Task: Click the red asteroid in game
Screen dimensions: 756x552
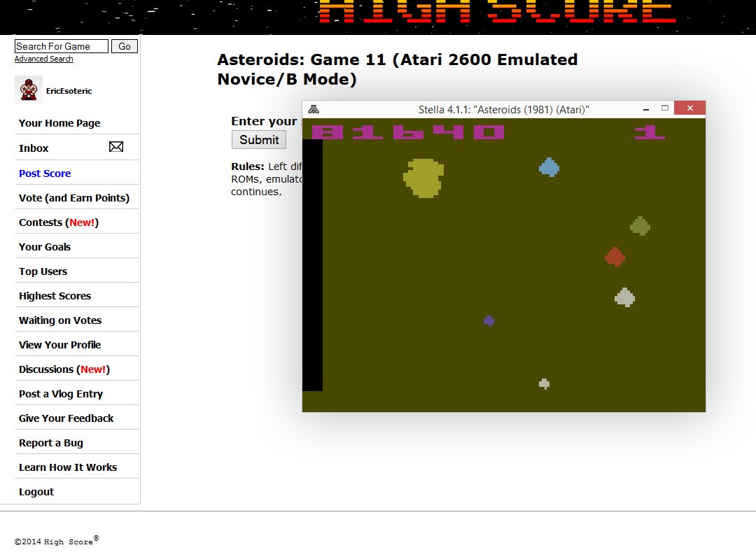Action: pyautogui.click(x=615, y=257)
